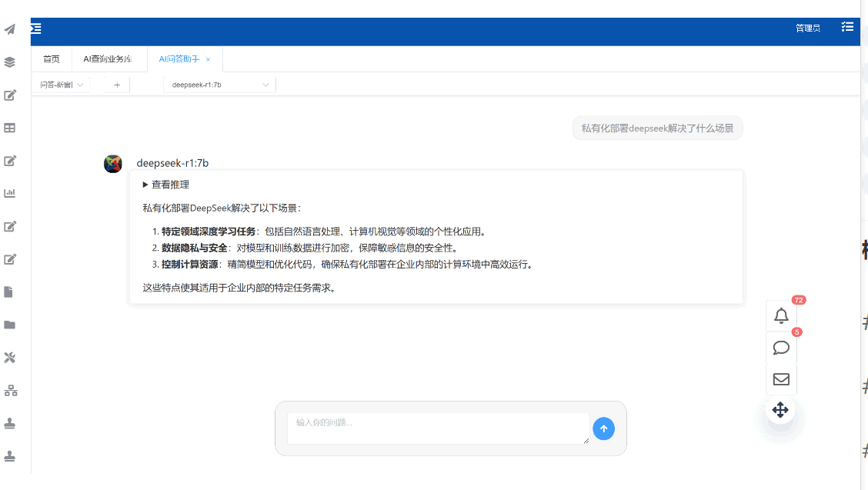Screen dimensions: 868x490
Task: Click the envelope mail icon in floating panel
Action: (781, 379)
